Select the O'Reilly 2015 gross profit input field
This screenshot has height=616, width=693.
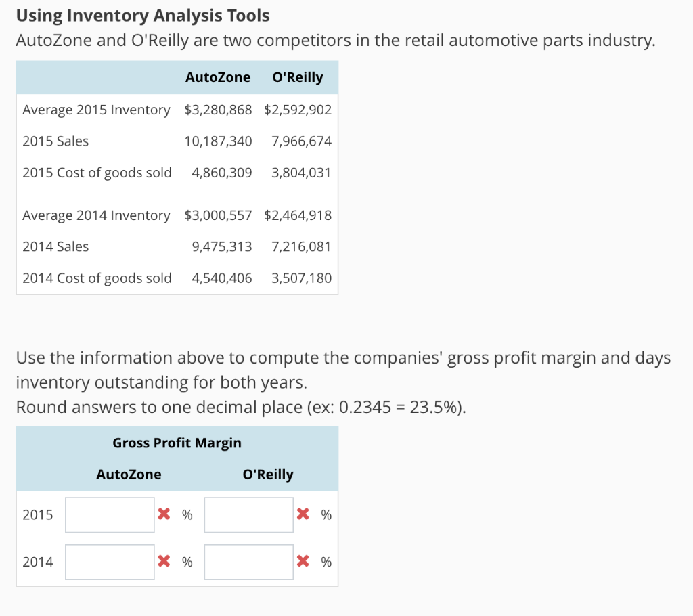coord(248,514)
